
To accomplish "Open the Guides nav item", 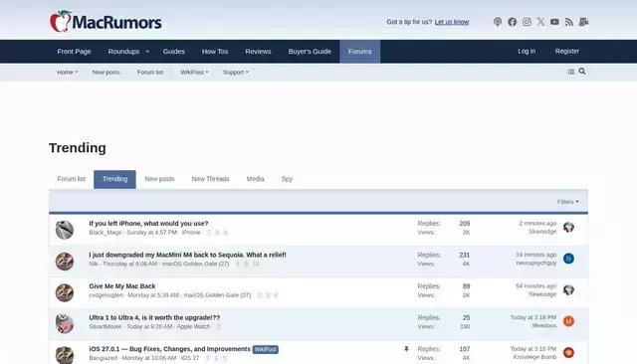I will tap(174, 52).
